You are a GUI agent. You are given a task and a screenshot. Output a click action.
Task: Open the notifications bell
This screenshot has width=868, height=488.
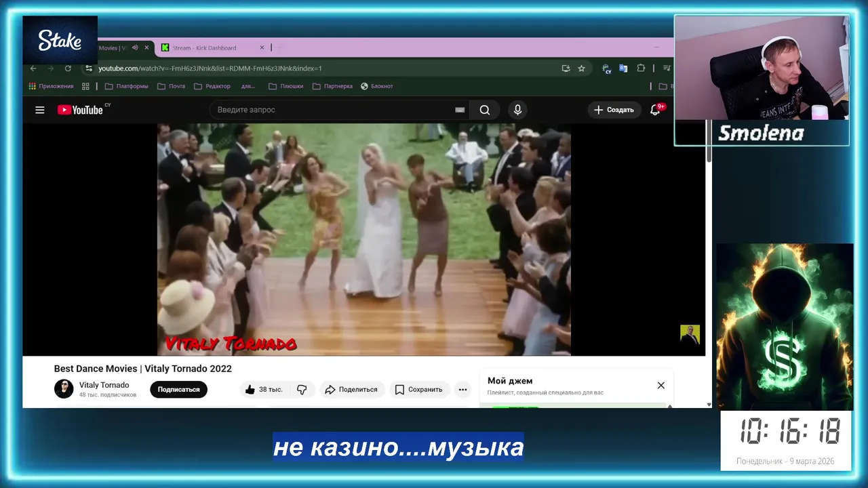pos(656,110)
